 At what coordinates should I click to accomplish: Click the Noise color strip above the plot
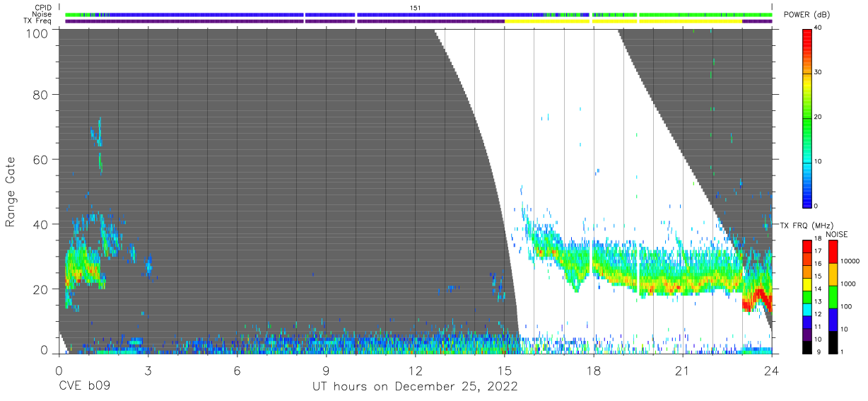(418, 14)
